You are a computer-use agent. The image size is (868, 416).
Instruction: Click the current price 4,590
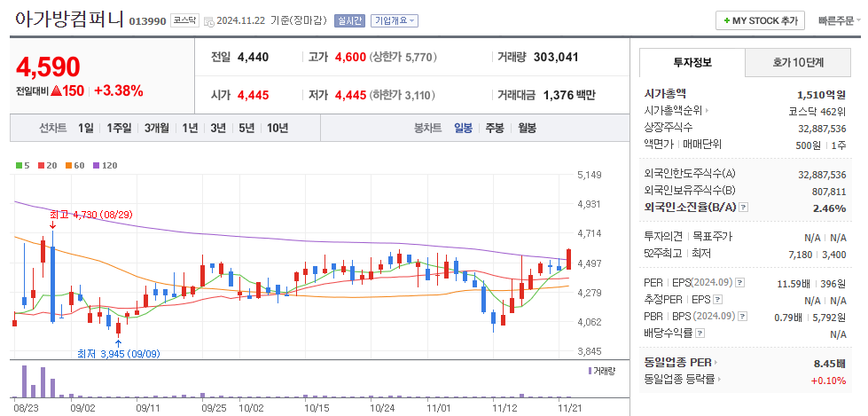(49, 67)
